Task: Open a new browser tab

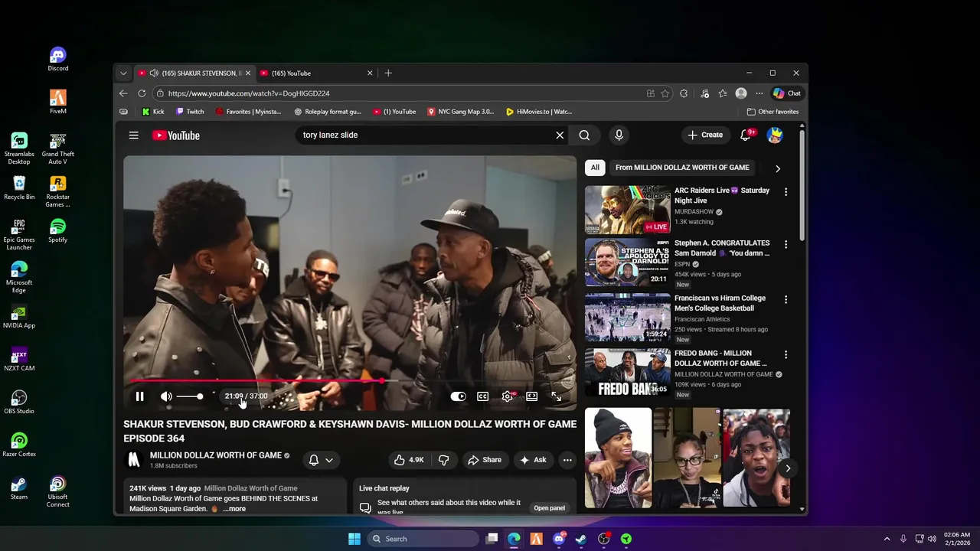Action: [388, 73]
